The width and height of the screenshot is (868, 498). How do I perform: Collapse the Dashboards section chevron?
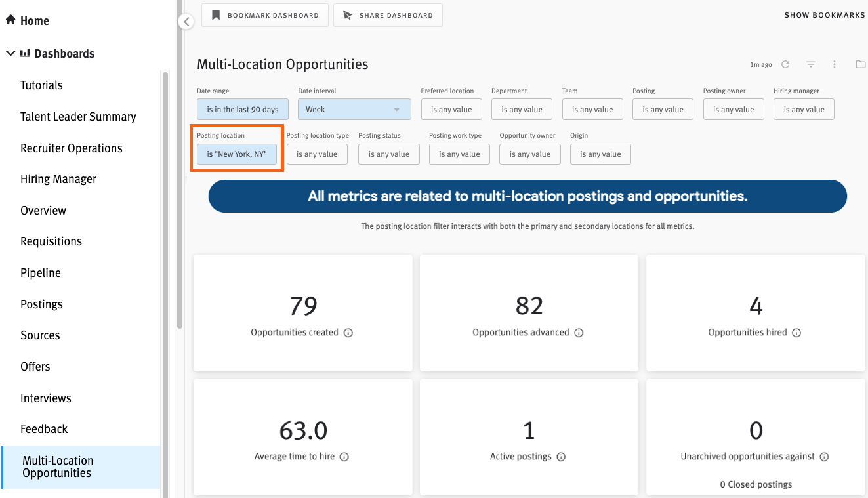coord(10,54)
